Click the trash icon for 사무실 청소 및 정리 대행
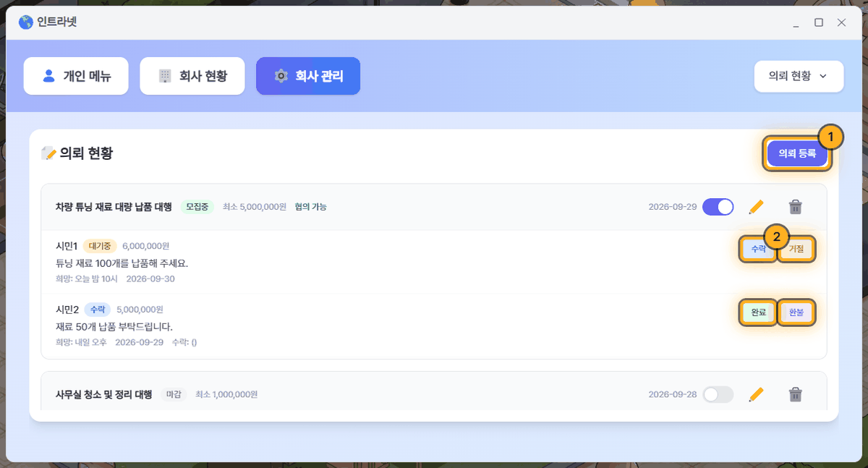 (x=795, y=394)
